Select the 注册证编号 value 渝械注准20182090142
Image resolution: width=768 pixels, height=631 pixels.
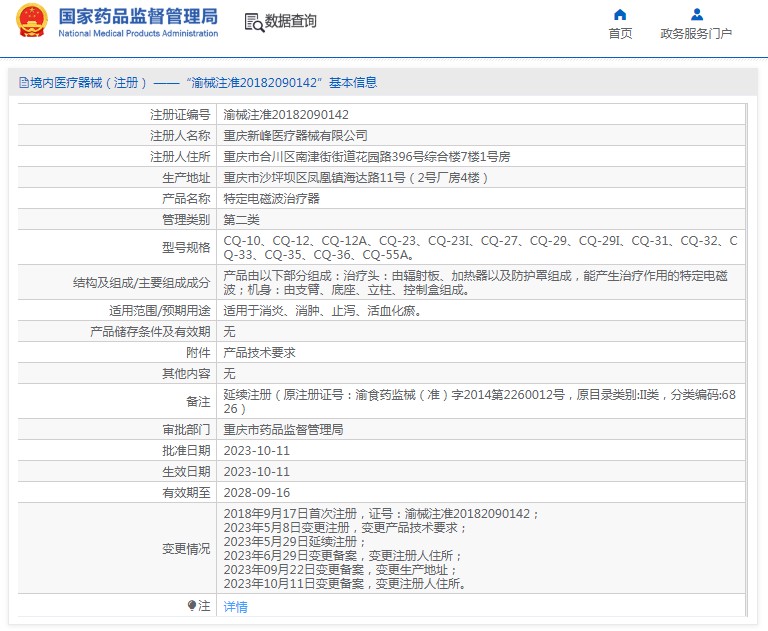pos(286,115)
